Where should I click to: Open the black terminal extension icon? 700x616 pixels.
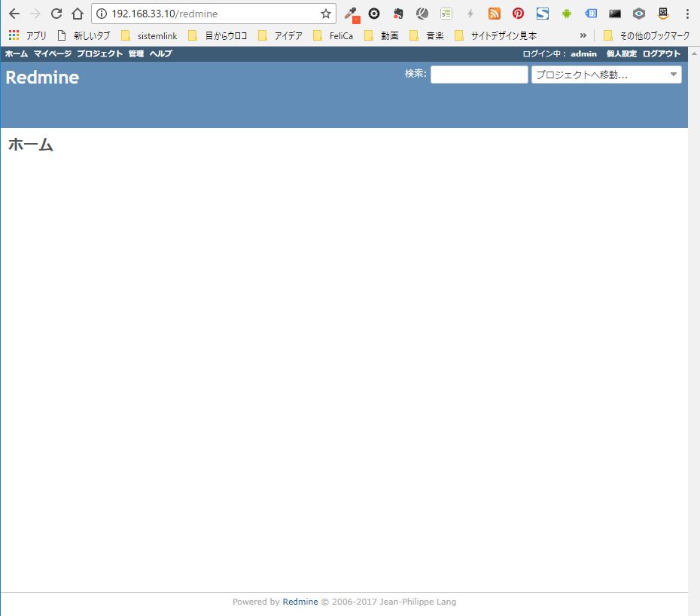coord(615,14)
